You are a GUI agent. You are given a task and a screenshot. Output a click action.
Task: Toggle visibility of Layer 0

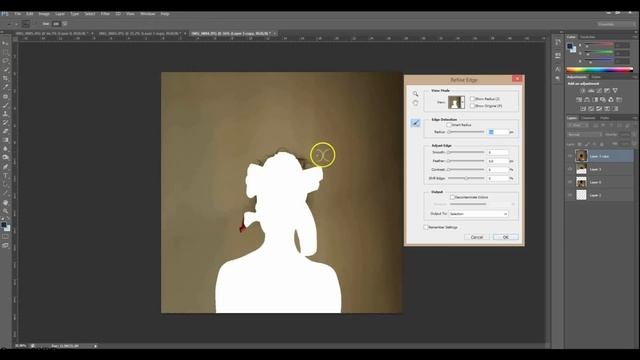coord(570,182)
